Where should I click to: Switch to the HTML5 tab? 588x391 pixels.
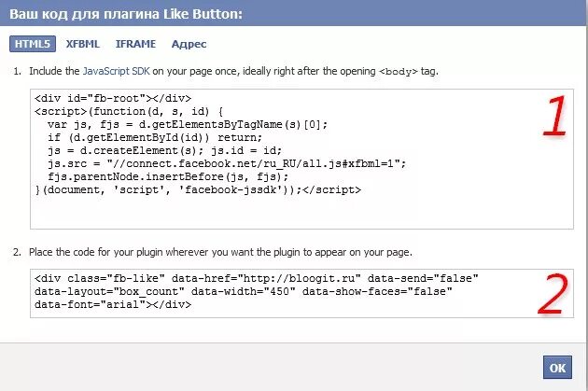(34, 44)
